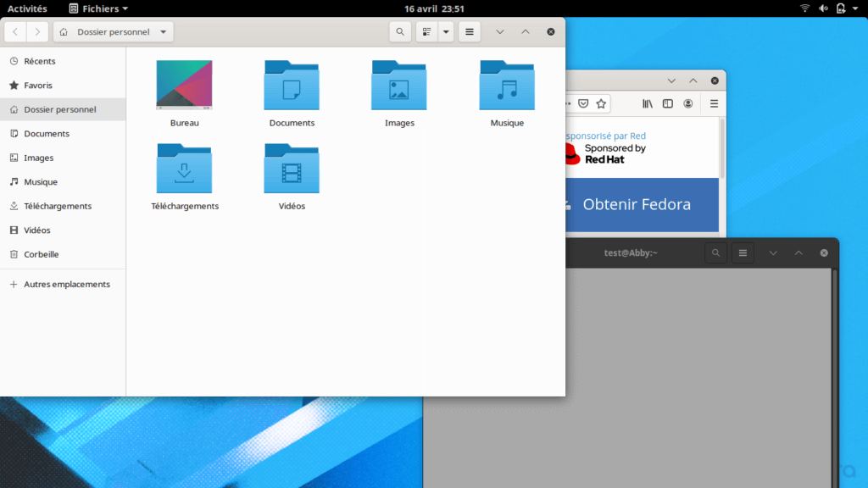Toggle the Firefox sidebar icon
The image size is (868, 488).
pos(668,103)
